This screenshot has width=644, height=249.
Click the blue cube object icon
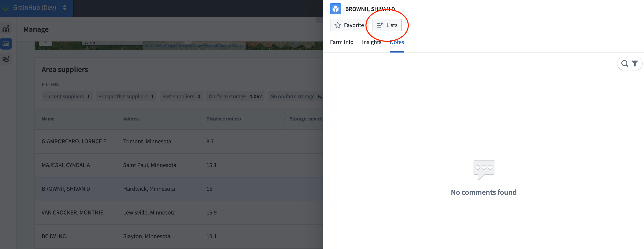click(x=335, y=9)
